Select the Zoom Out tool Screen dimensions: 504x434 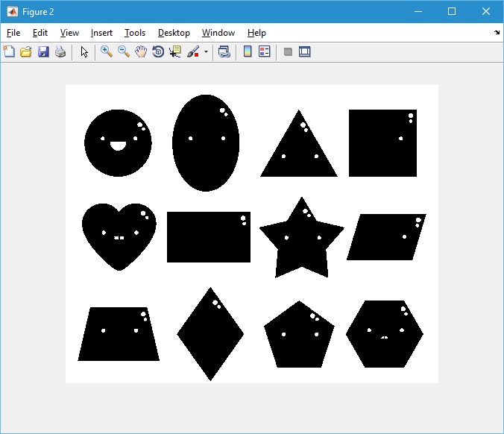click(124, 52)
